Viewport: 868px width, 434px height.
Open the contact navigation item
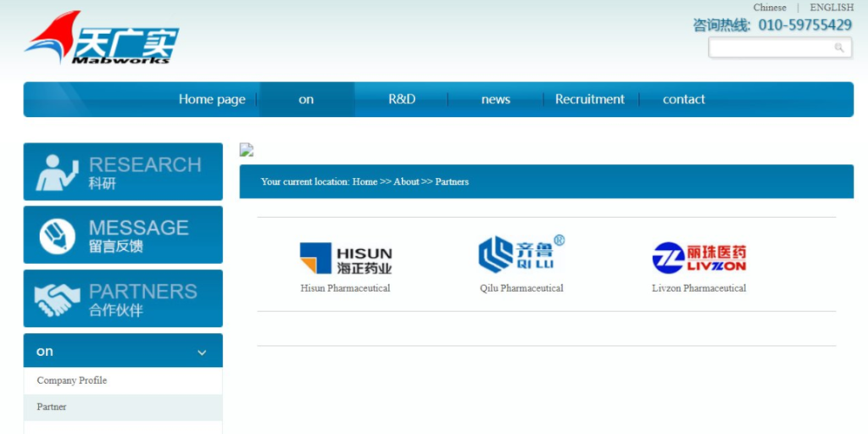click(684, 100)
